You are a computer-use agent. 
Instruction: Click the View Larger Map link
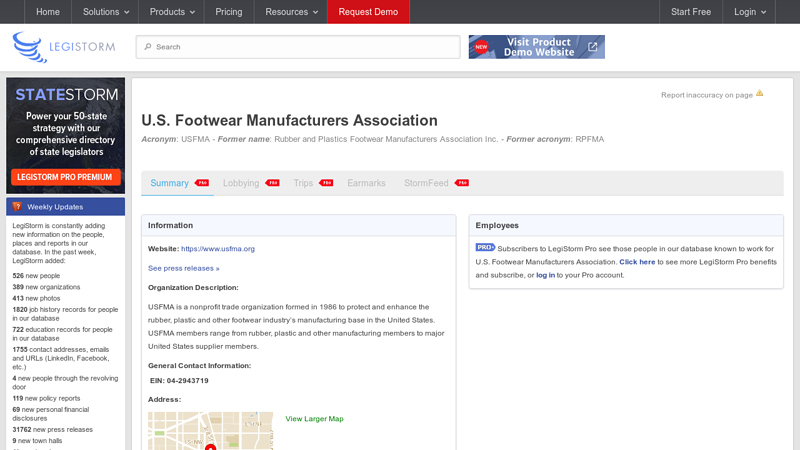[x=314, y=418]
